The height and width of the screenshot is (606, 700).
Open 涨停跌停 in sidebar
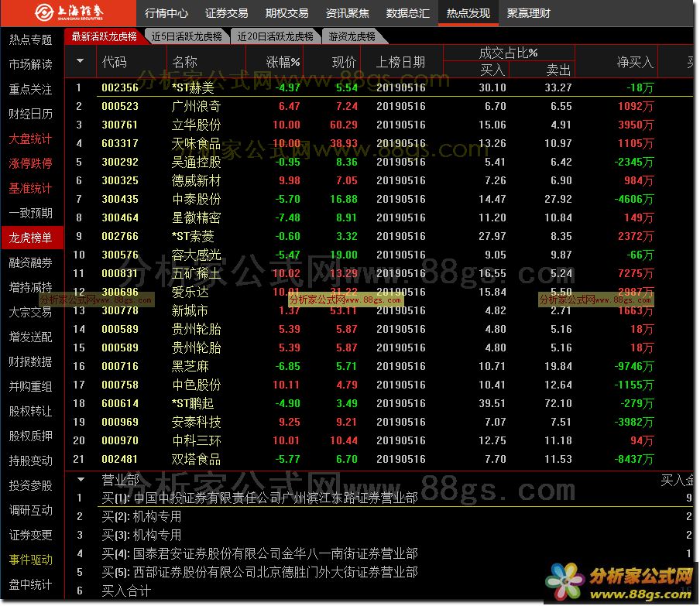coord(31,164)
